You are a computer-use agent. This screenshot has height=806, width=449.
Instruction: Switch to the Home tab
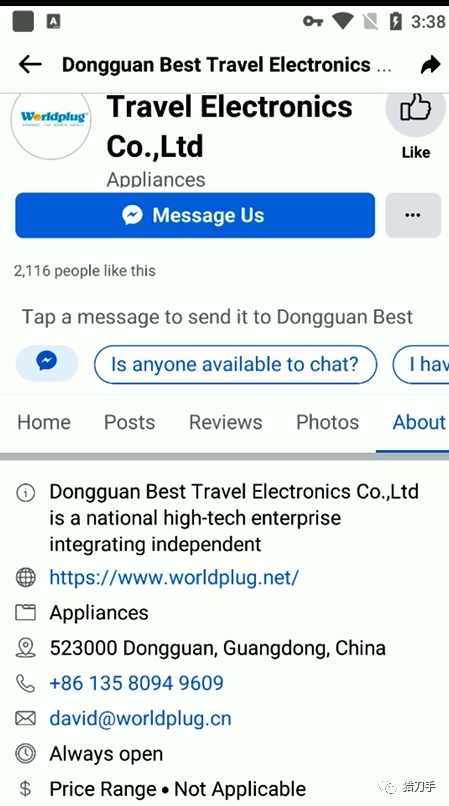[44, 423]
